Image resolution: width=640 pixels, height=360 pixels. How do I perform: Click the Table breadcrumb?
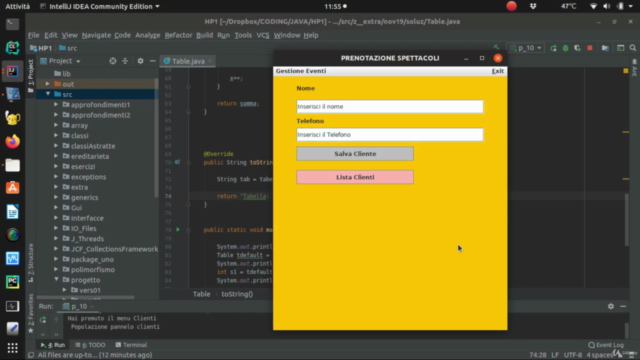coord(202,294)
